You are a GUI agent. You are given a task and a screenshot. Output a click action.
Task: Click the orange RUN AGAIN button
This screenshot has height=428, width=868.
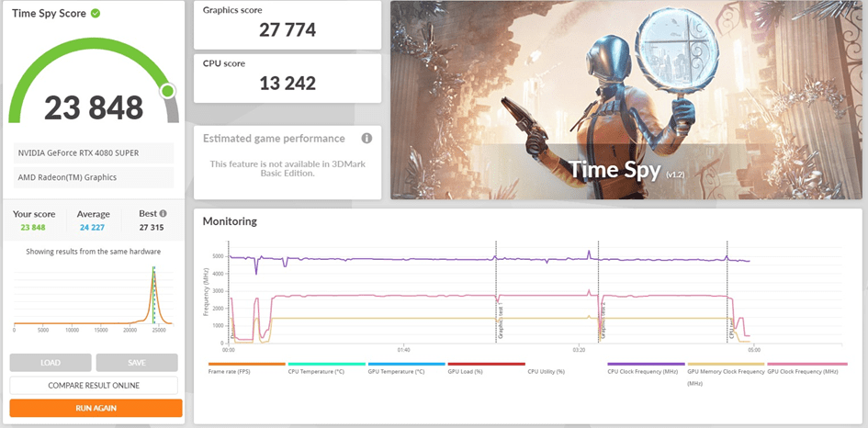pyautogui.click(x=96, y=408)
